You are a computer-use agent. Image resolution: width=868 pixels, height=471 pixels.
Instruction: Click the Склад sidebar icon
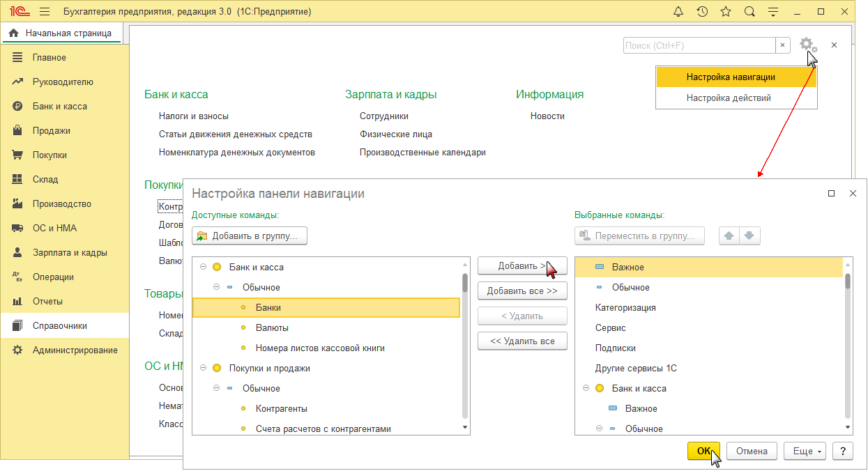click(17, 179)
